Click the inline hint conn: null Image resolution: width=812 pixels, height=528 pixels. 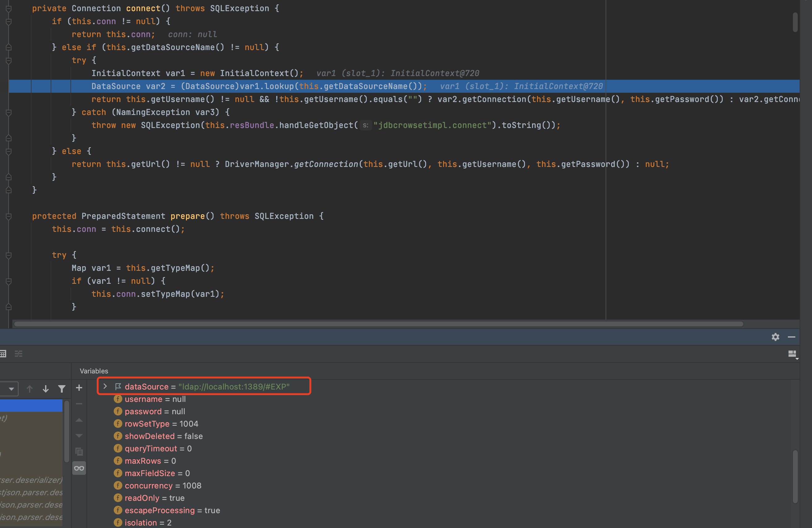[192, 35]
